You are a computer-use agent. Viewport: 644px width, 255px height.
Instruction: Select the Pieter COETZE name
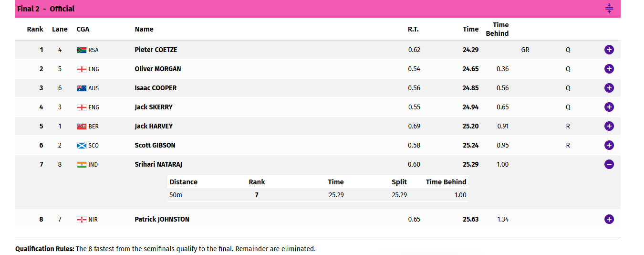[x=156, y=50]
